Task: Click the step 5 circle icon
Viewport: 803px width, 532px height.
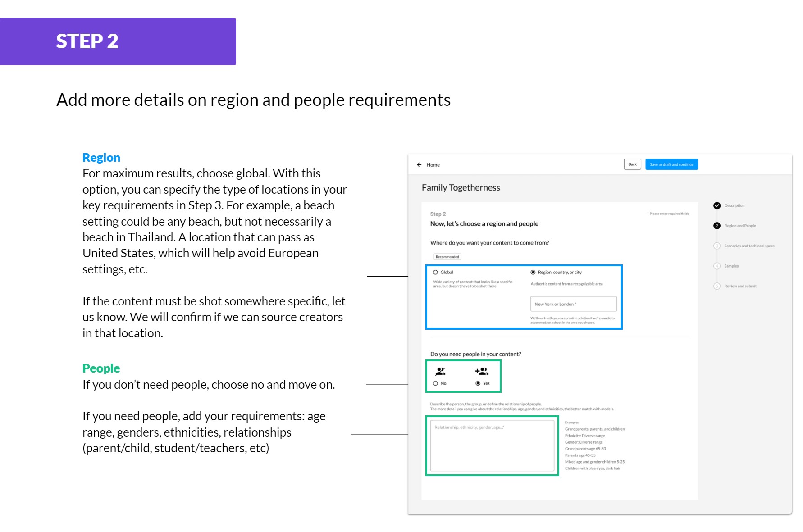Action: pos(717,286)
